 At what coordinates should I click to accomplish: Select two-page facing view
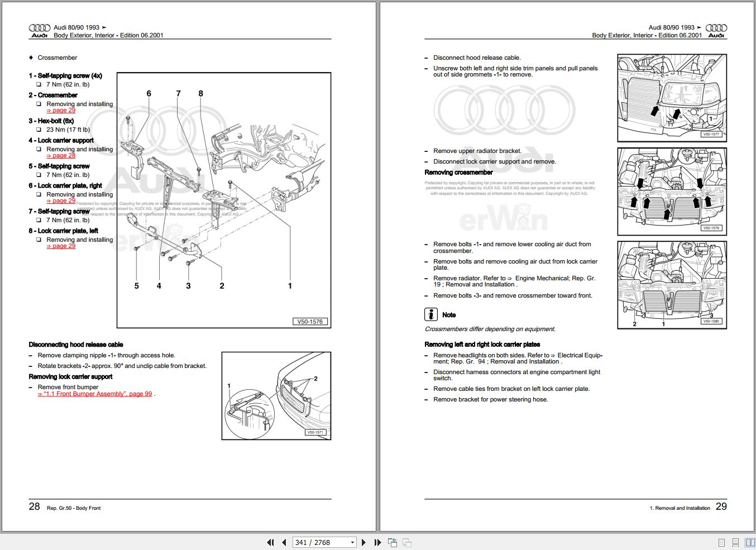[x=750, y=543]
